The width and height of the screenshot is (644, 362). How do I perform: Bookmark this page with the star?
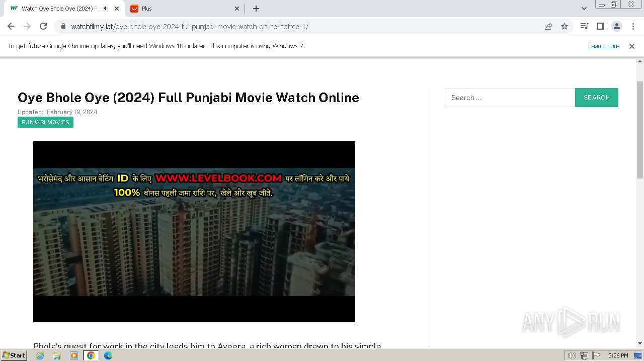tap(565, 26)
